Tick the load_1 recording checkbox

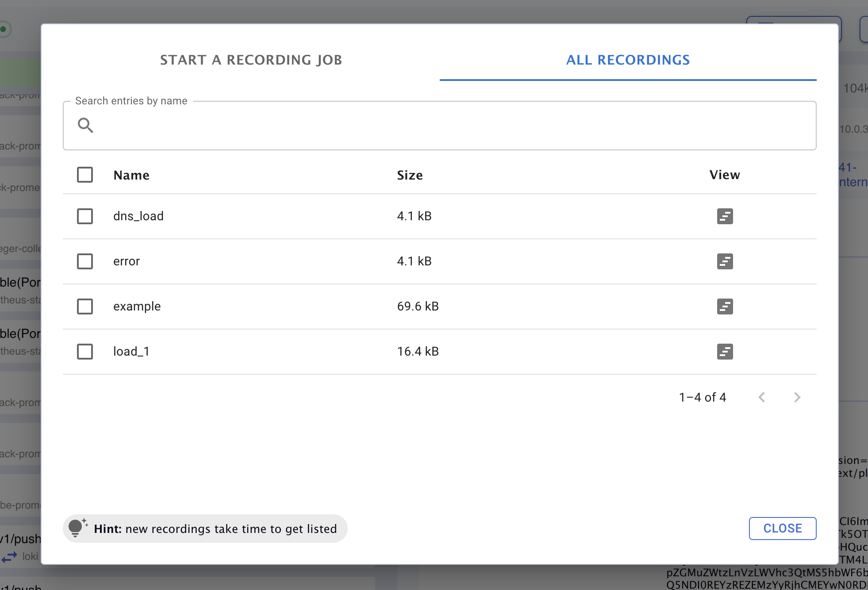click(x=84, y=352)
